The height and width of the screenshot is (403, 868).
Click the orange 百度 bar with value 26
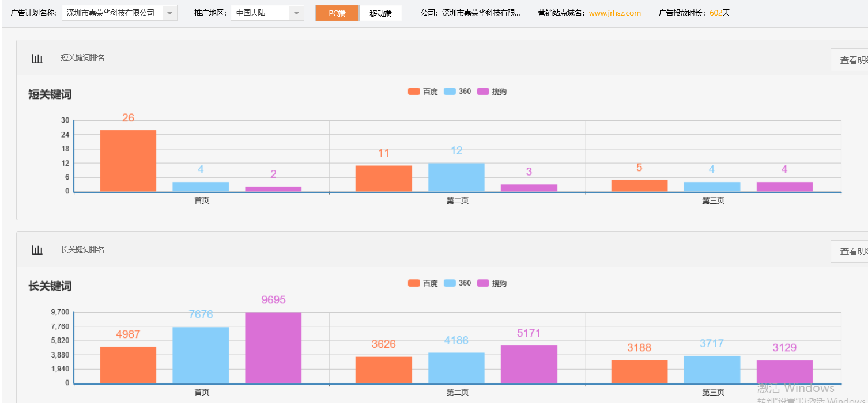pyautogui.click(x=128, y=161)
